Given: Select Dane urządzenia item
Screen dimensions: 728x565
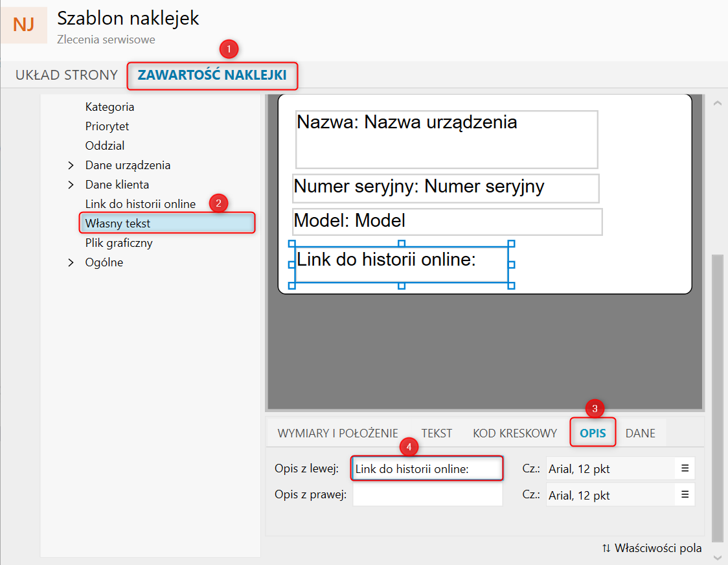Looking at the screenshot, I should coord(128,165).
